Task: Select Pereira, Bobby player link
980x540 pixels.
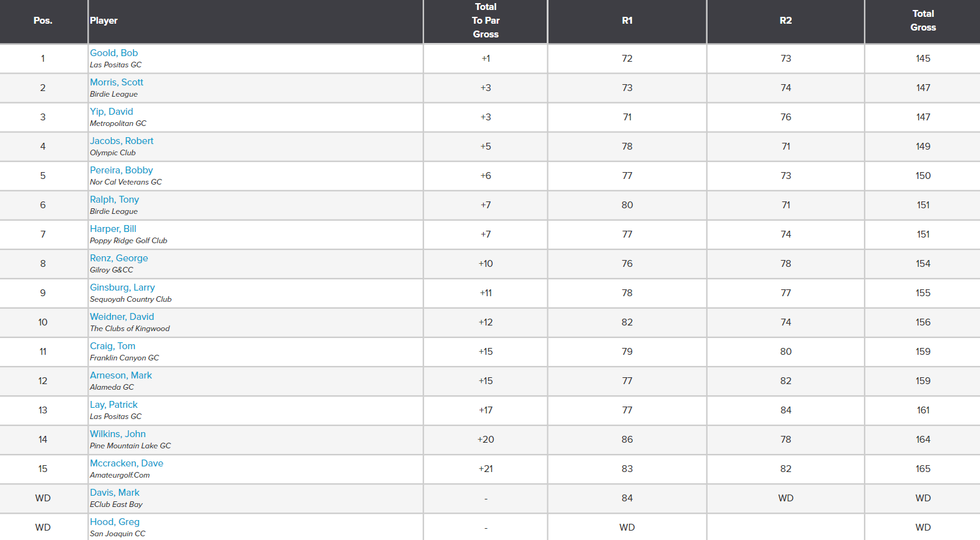Action: pyautogui.click(x=122, y=170)
